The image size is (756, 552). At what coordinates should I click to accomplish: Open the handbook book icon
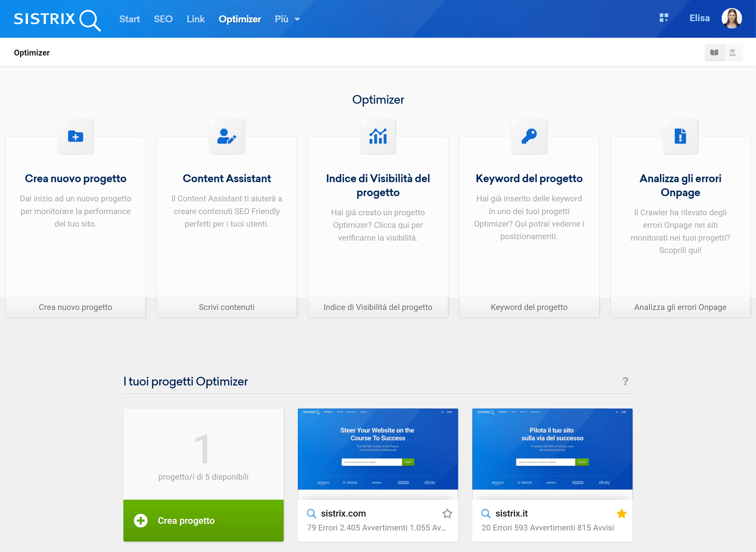[714, 53]
